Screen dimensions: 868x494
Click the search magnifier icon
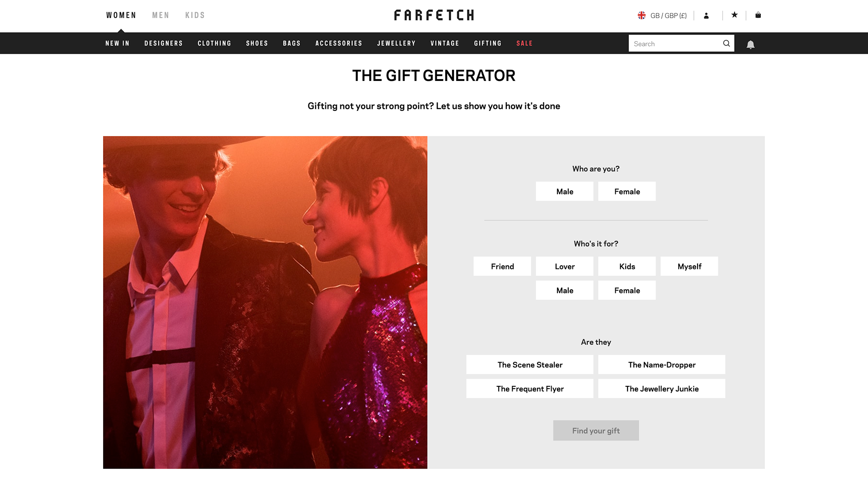point(726,43)
